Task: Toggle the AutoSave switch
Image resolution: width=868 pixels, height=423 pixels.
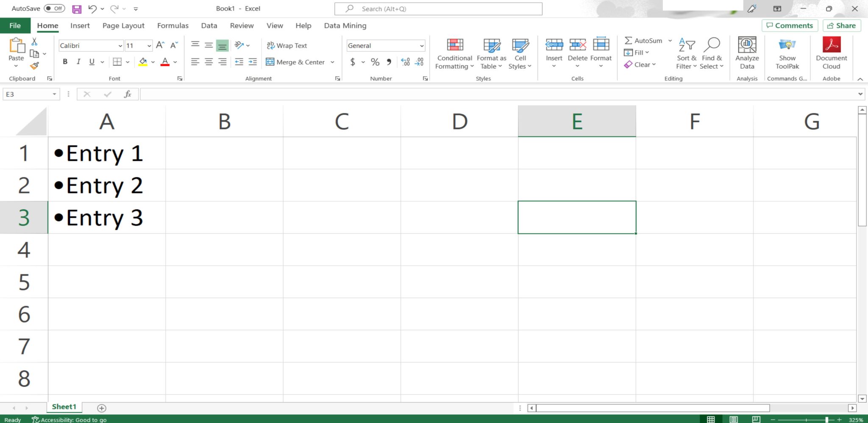Action: tap(54, 8)
